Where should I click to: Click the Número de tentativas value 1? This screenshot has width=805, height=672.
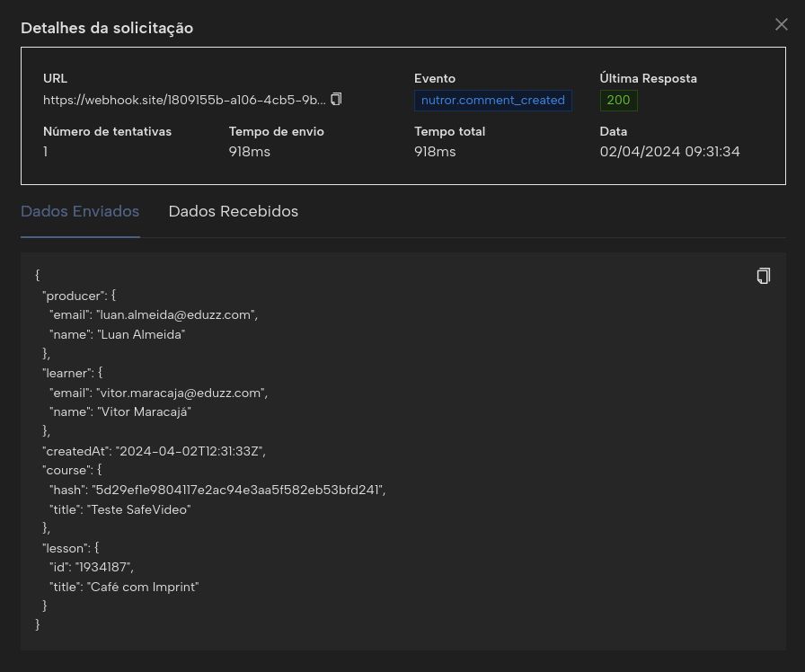point(46,152)
